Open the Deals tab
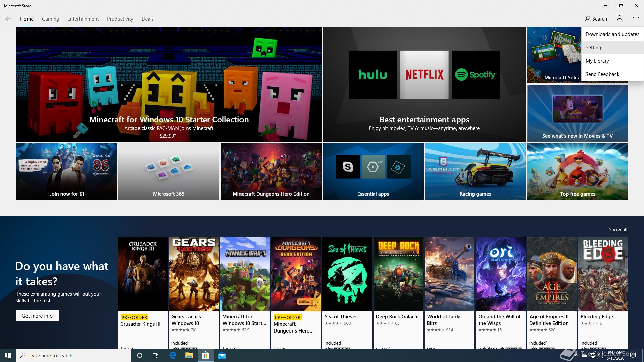 [148, 19]
